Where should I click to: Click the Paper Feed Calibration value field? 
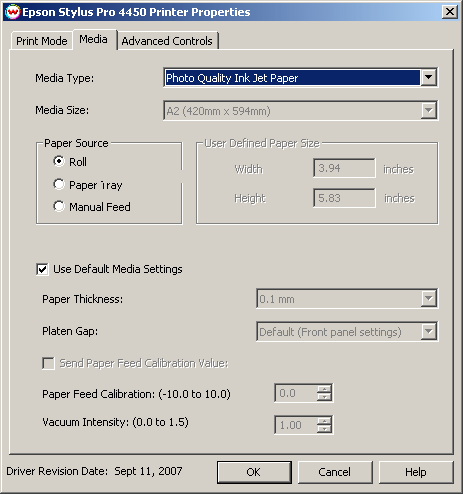[x=296, y=393]
